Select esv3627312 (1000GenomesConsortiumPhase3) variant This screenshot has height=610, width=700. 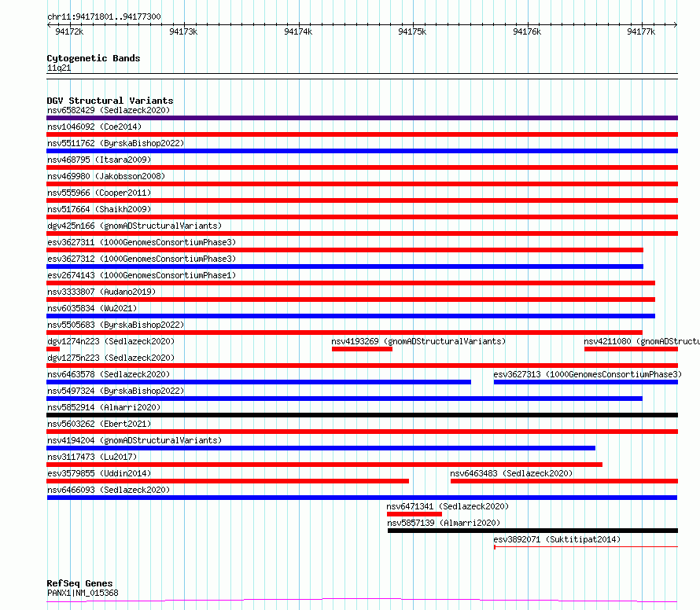pos(142,259)
